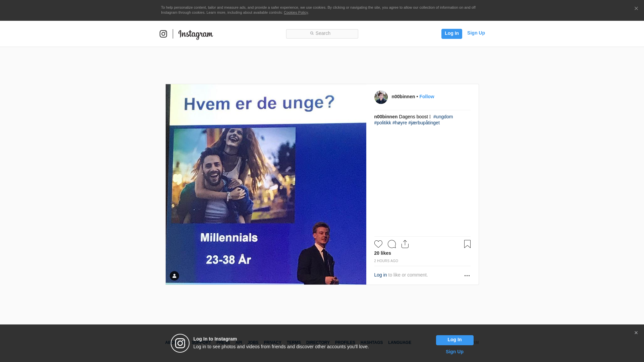644x362 pixels.
Task: Click the Log In button in bottom banner
Action: pyautogui.click(x=455, y=340)
